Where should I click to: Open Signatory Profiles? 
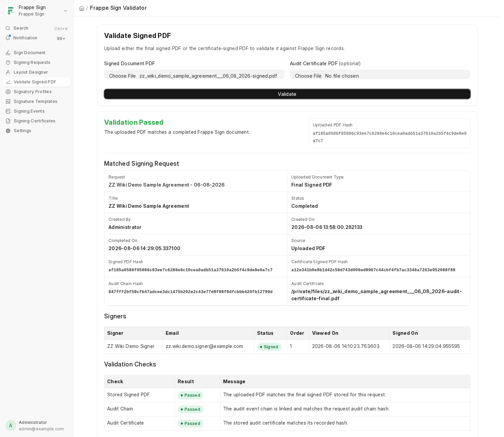click(x=37, y=92)
